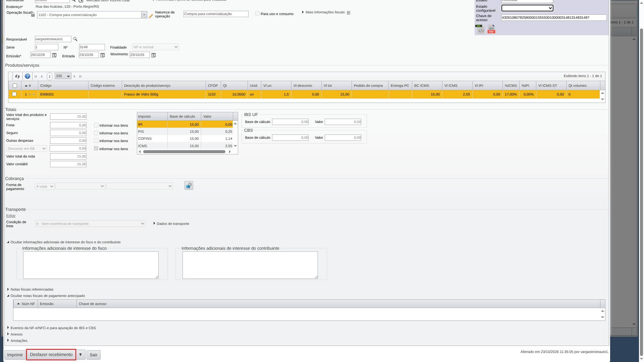Click the tax table horizontal scrollbar

[x=184, y=152]
